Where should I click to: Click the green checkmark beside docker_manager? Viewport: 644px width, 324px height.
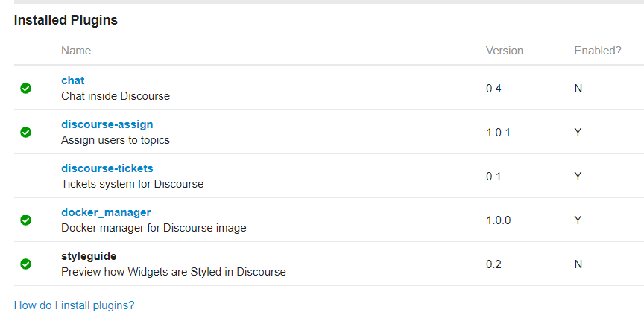tap(25, 220)
